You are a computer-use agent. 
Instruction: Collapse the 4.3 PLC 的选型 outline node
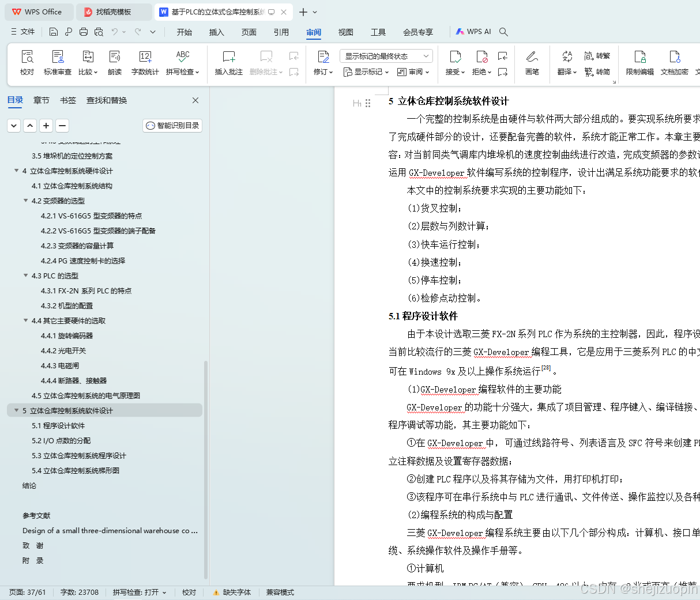(x=25, y=276)
